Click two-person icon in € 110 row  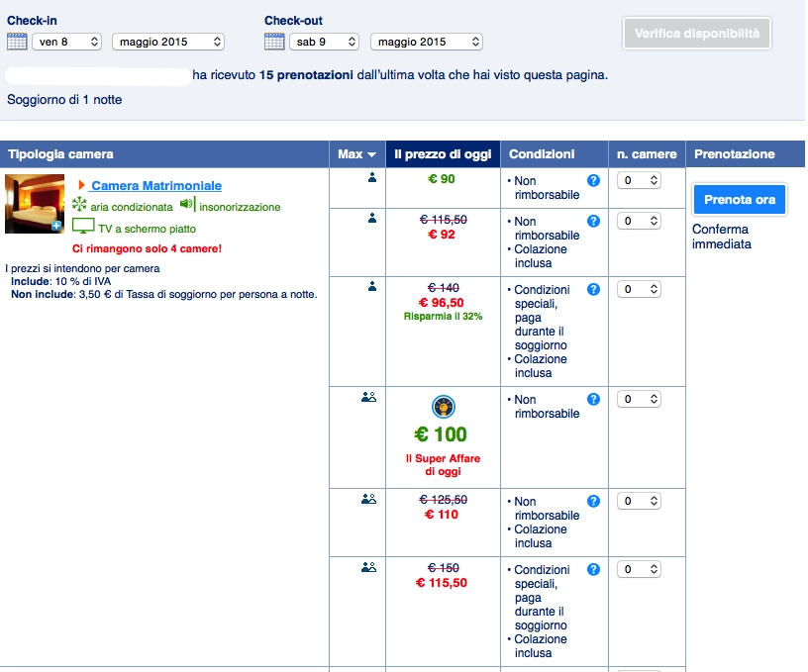(x=369, y=499)
